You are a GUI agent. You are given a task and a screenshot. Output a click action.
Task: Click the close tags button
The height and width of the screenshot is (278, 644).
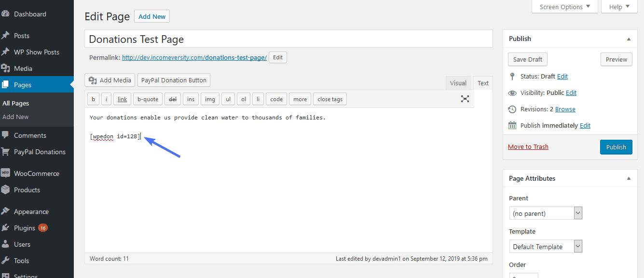click(x=330, y=99)
